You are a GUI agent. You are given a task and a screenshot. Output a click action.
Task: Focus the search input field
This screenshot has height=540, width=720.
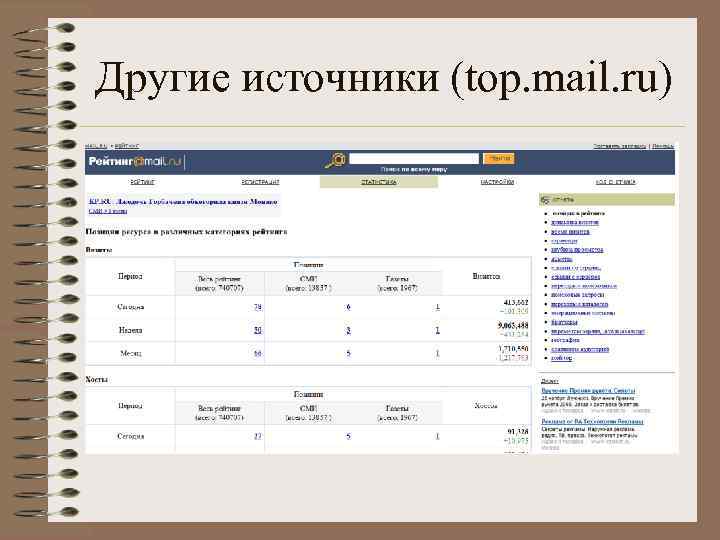[414, 159]
